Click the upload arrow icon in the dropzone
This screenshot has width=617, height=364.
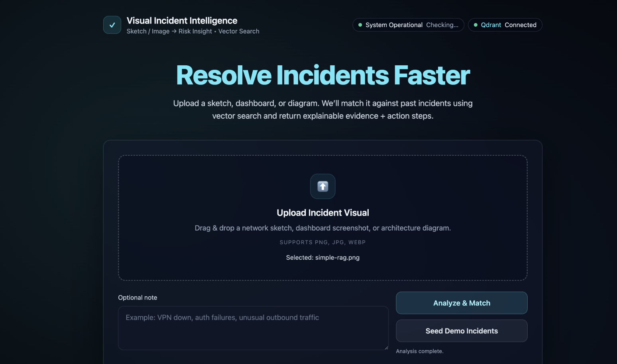pos(322,186)
